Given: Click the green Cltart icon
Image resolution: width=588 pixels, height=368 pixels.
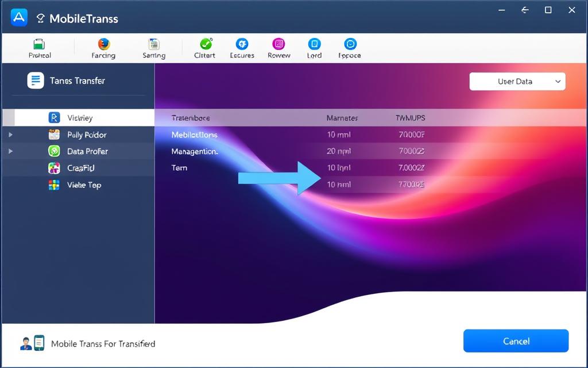Looking at the screenshot, I should 205,45.
